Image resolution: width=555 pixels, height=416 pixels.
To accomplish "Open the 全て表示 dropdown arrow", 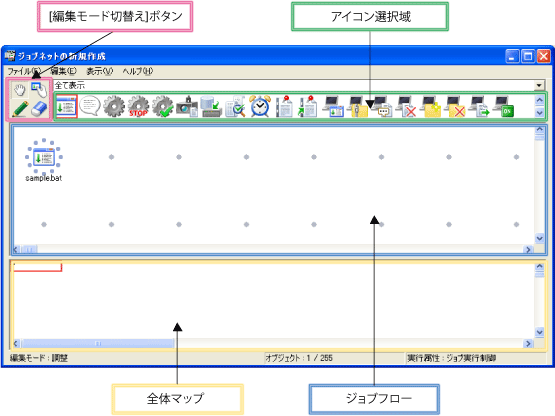I will click(539, 85).
